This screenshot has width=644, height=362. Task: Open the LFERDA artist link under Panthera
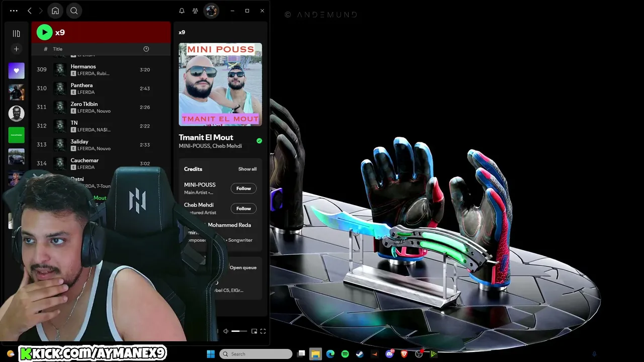pyautogui.click(x=86, y=93)
